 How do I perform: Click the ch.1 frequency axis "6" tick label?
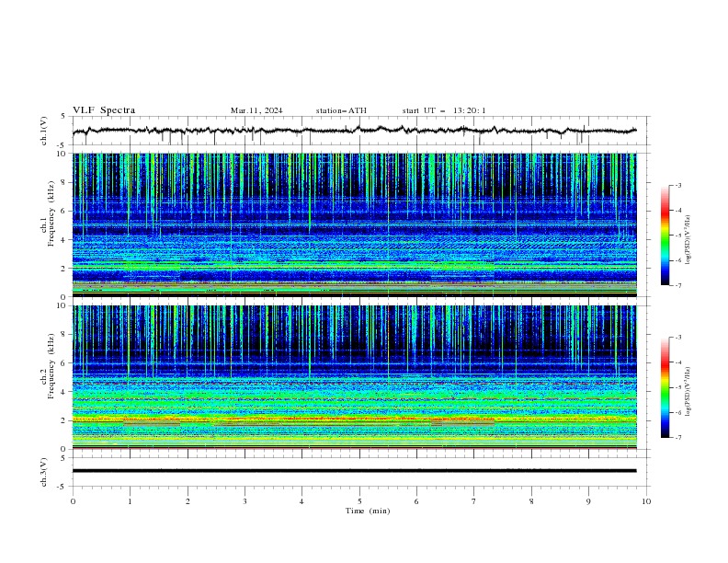[x=63, y=211]
